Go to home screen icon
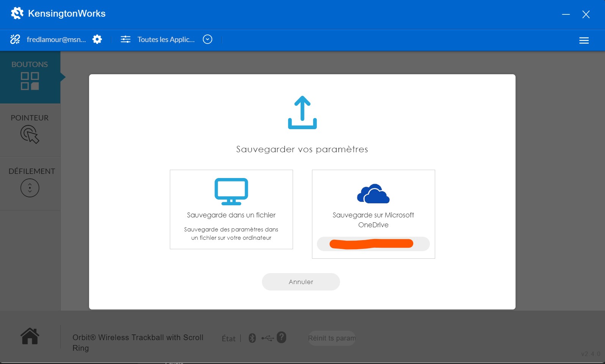This screenshot has height=364, width=605. coord(30,336)
